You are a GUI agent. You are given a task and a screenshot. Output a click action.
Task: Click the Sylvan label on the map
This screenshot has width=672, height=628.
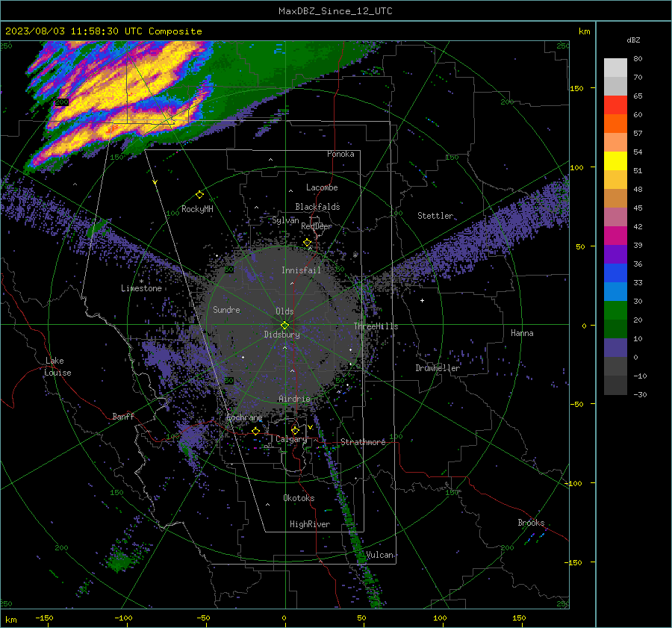(x=285, y=220)
